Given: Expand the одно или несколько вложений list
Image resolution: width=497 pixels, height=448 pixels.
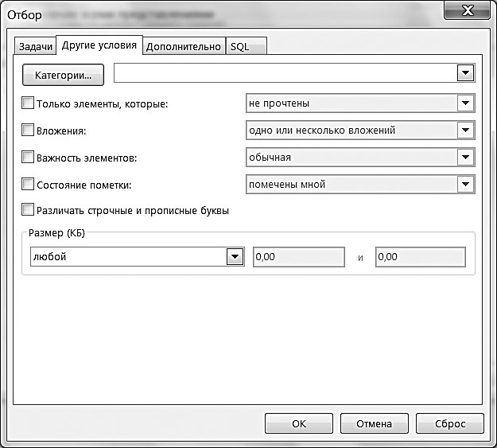Looking at the screenshot, I should (465, 130).
